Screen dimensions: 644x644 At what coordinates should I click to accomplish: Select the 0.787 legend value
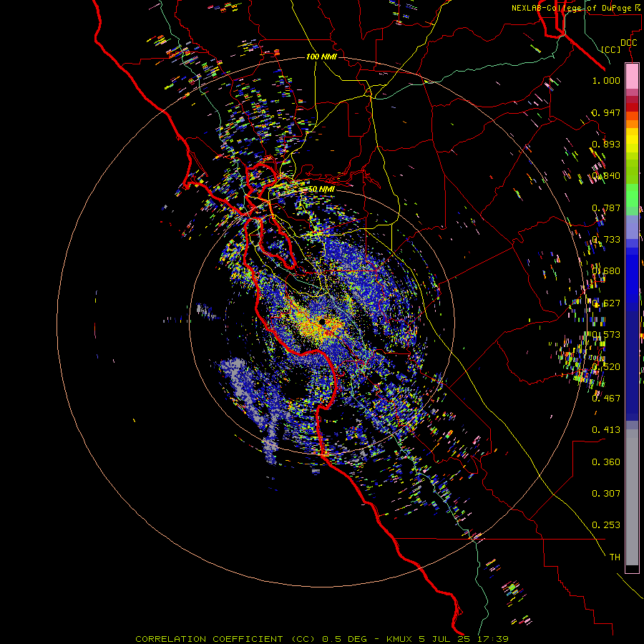(x=606, y=208)
